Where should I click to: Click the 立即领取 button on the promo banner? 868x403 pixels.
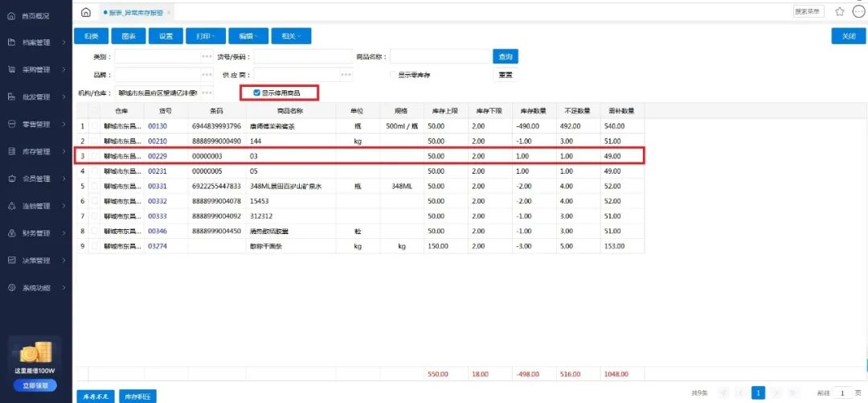pos(35,385)
